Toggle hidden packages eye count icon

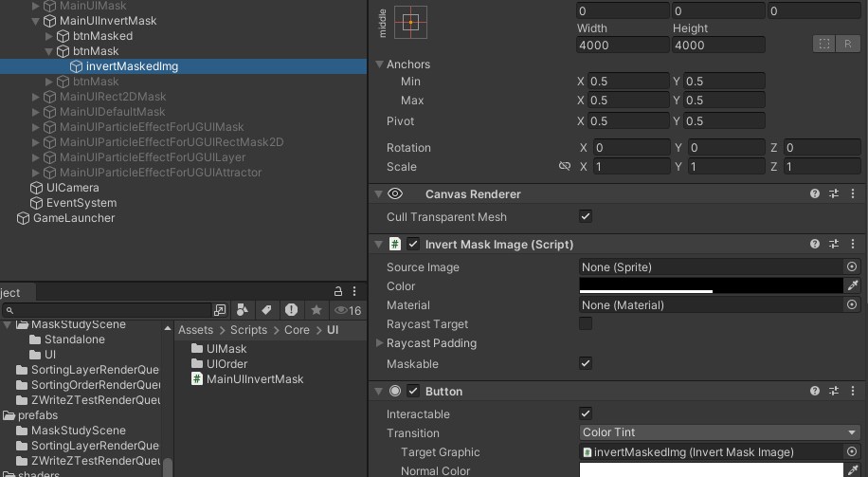[x=348, y=310]
